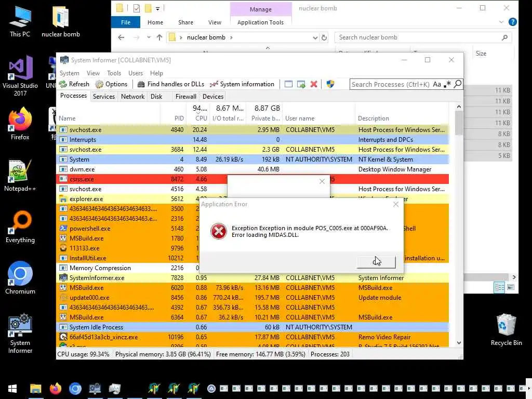Open the View menu in System Informer
Image resolution: width=532 pixels, height=399 pixels.
click(x=94, y=73)
